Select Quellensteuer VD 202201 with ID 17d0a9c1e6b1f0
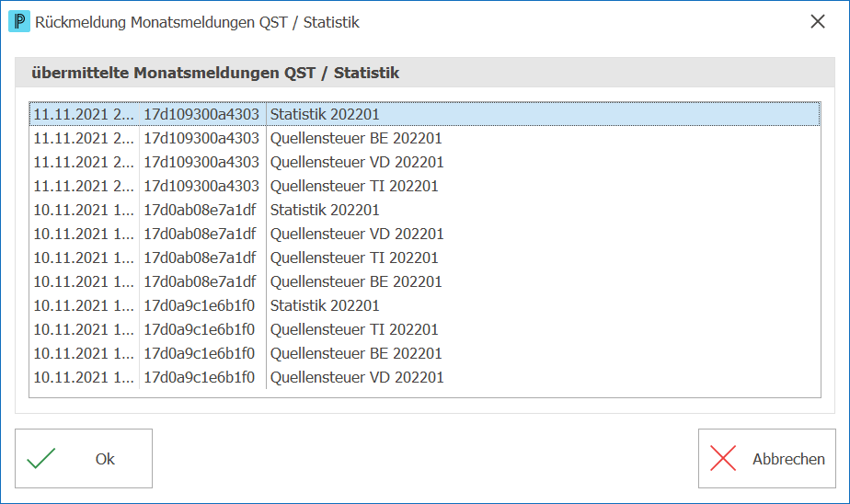 (424, 377)
